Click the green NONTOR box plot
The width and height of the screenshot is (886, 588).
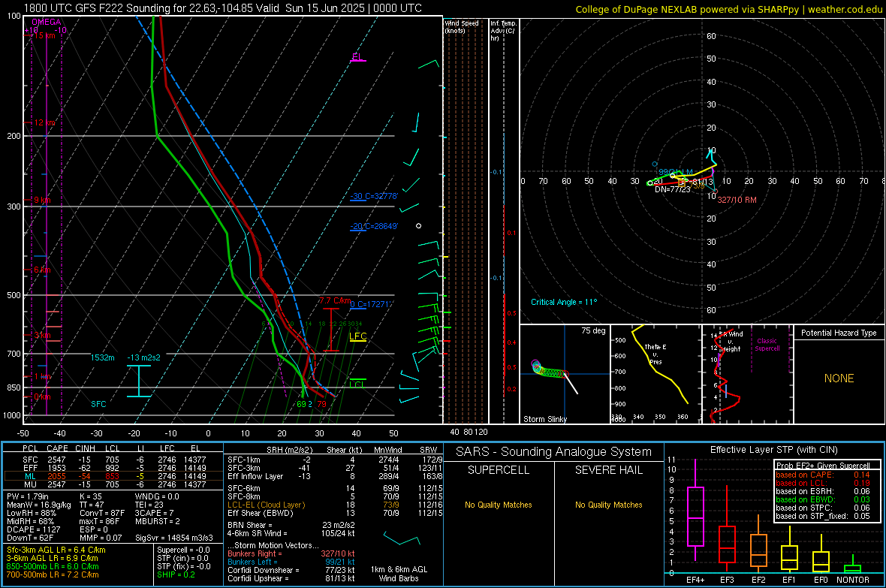pos(852,565)
